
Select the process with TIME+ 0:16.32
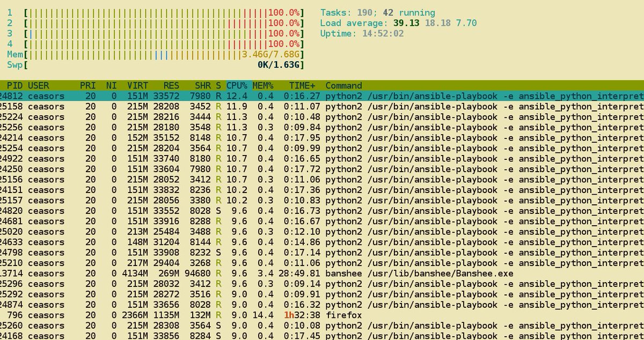pos(322,305)
